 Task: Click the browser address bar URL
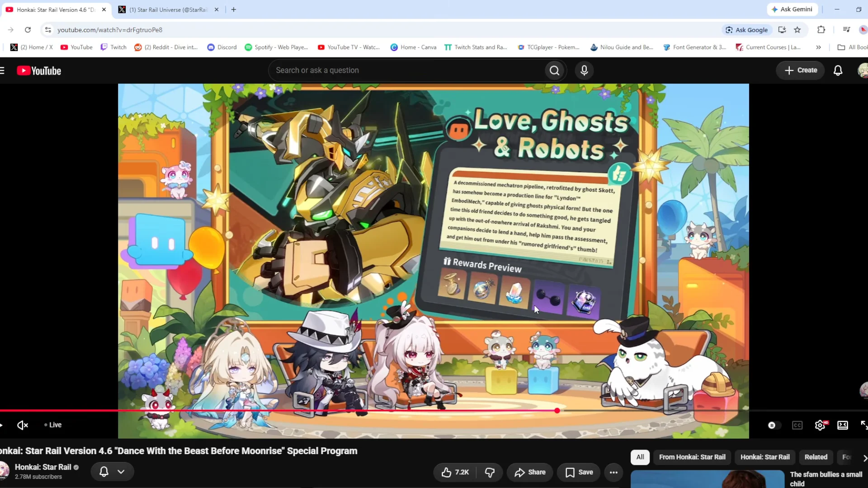point(110,30)
